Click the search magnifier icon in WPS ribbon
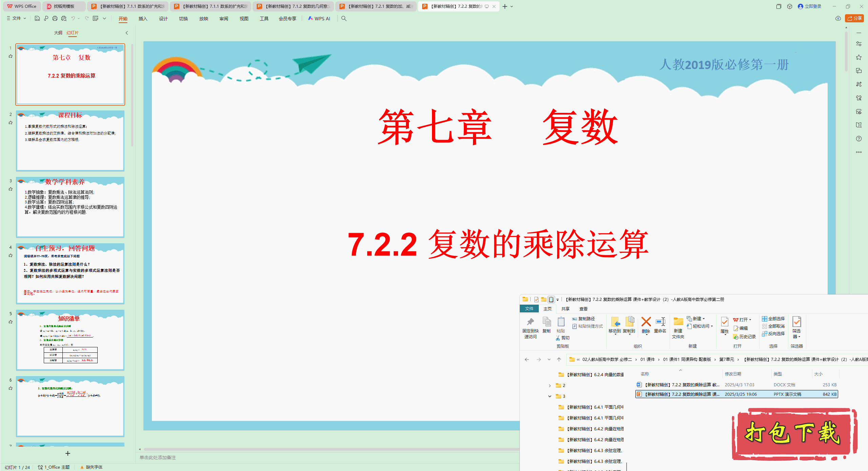868x471 pixels. click(343, 19)
